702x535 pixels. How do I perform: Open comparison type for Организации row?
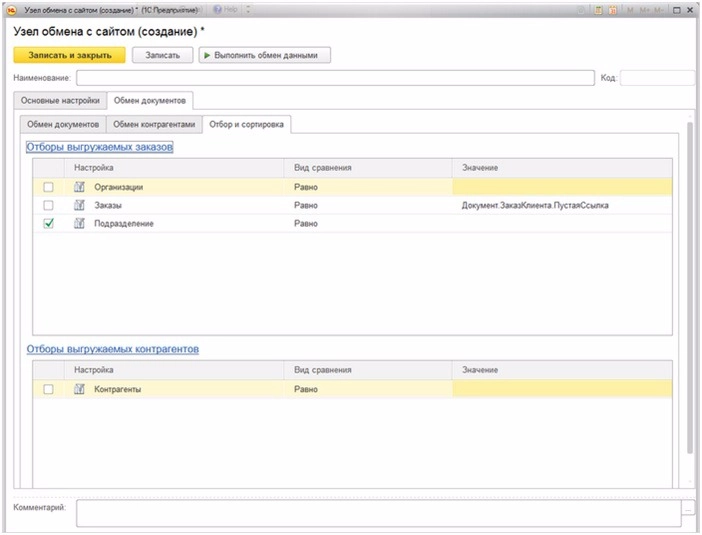click(x=368, y=186)
